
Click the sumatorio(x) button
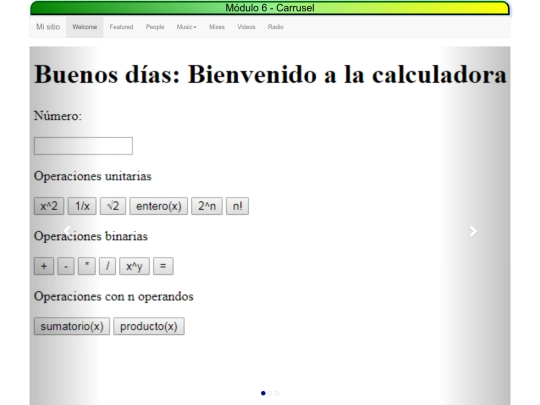[72, 326]
